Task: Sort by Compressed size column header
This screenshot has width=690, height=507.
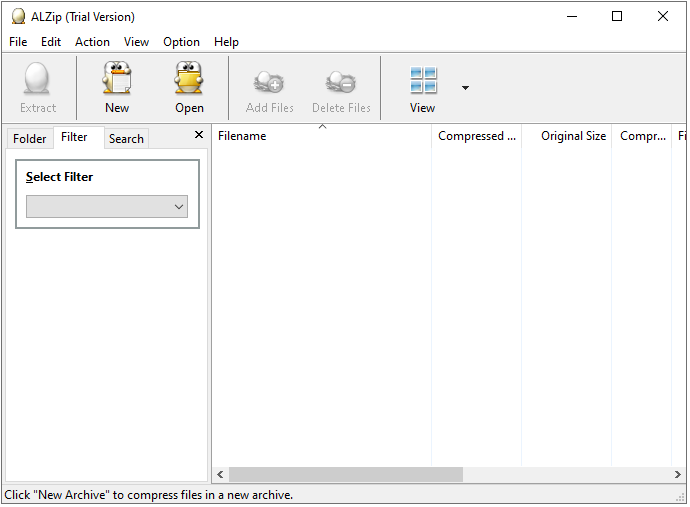Action: pyautogui.click(x=477, y=136)
